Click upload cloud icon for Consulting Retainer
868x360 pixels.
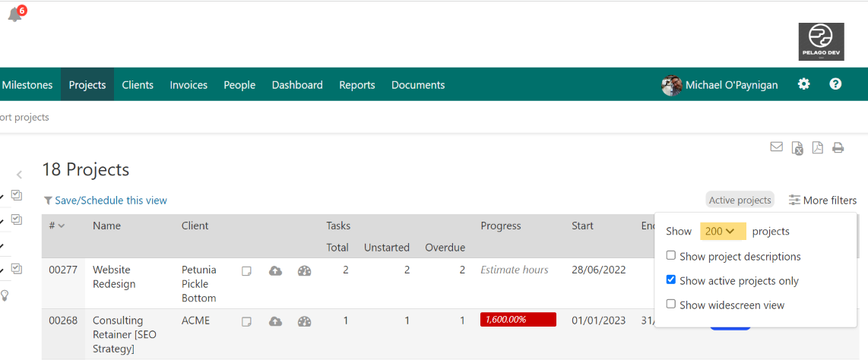coord(275,321)
